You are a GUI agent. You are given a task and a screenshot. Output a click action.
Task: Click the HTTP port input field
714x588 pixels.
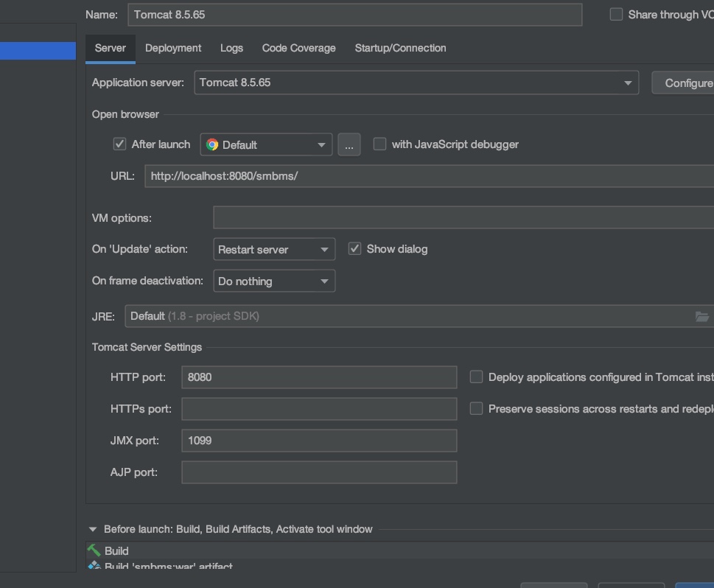pyautogui.click(x=318, y=377)
